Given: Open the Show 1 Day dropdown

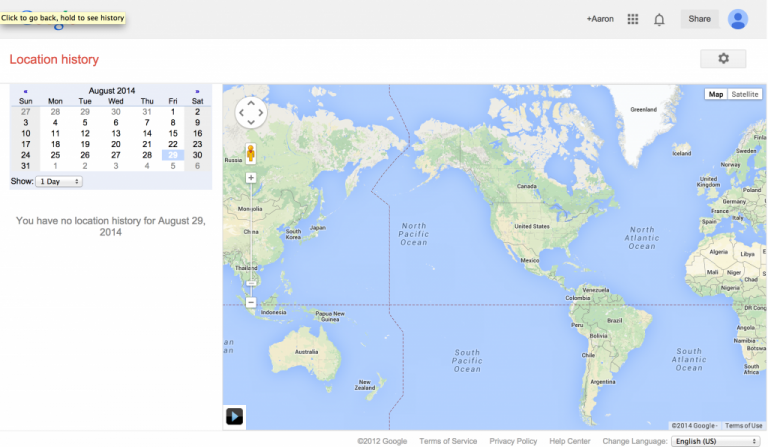Looking at the screenshot, I should coord(59,181).
